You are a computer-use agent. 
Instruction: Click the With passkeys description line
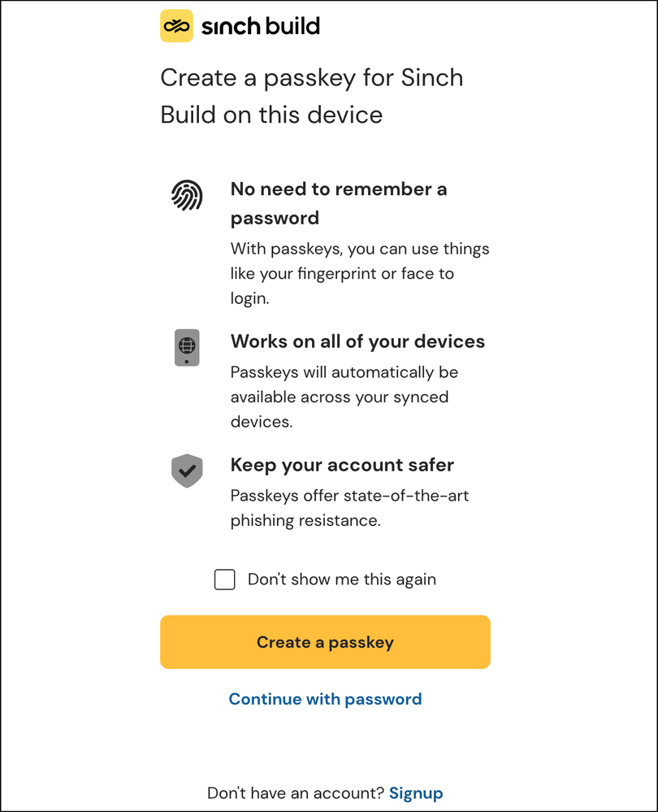(360, 249)
